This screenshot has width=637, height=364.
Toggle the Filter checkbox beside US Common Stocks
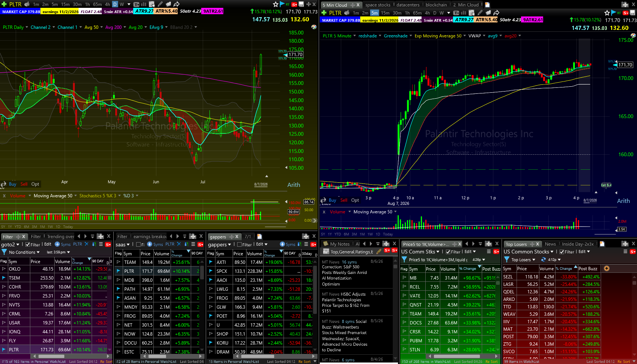(562, 252)
